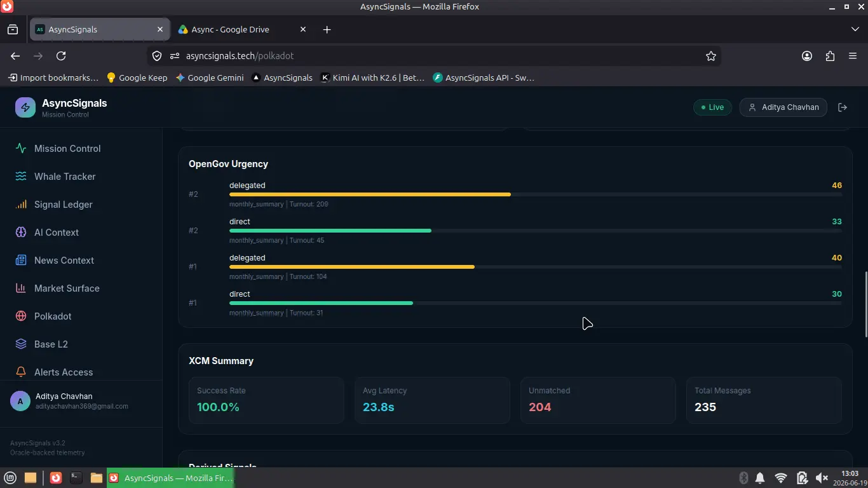The height and width of the screenshot is (488, 868).
Task: Click the Market Surface chart icon
Action: pos(21,288)
